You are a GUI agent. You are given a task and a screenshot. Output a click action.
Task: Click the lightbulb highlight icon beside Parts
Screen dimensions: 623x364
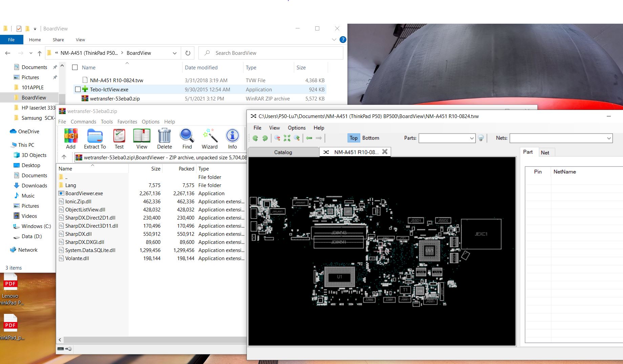(481, 138)
